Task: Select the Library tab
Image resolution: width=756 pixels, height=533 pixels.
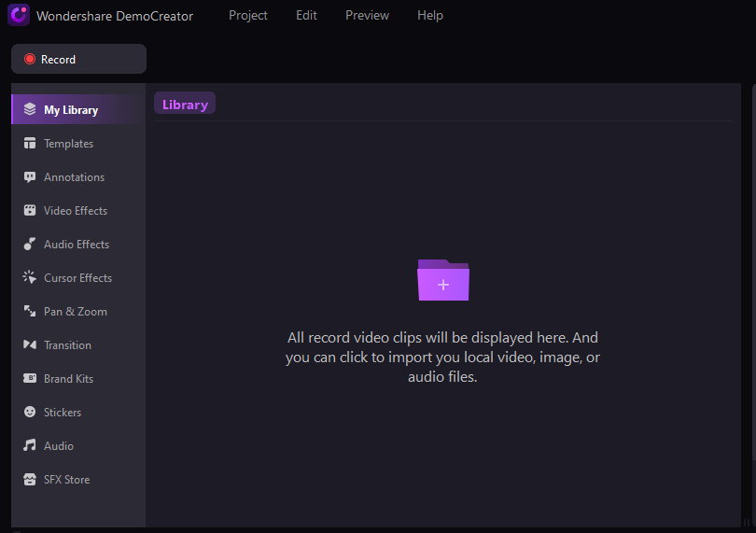Action: click(x=185, y=105)
